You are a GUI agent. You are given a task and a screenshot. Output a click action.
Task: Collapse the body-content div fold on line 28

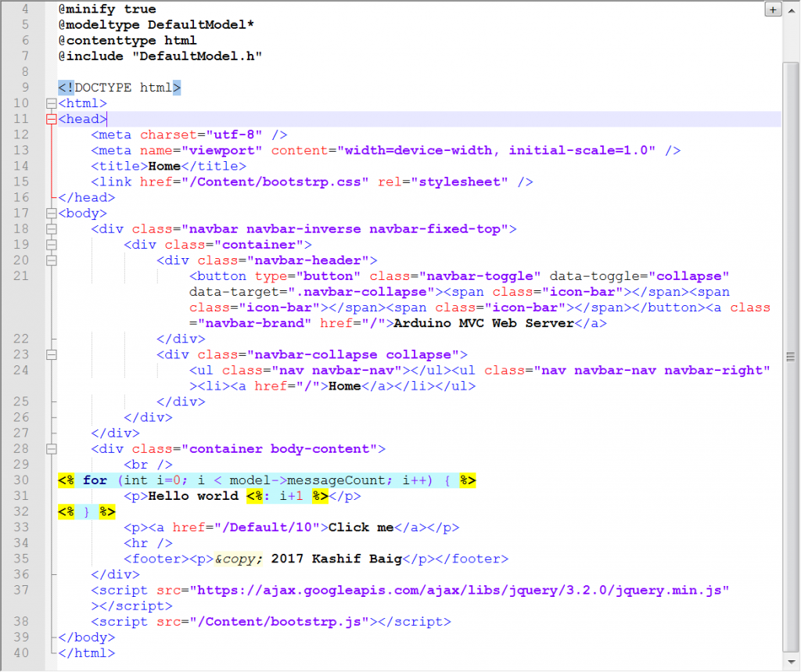click(51, 450)
